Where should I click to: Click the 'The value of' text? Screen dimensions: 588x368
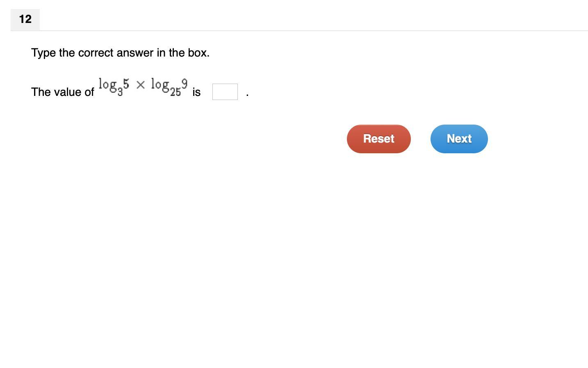pyautogui.click(x=63, y=92)
